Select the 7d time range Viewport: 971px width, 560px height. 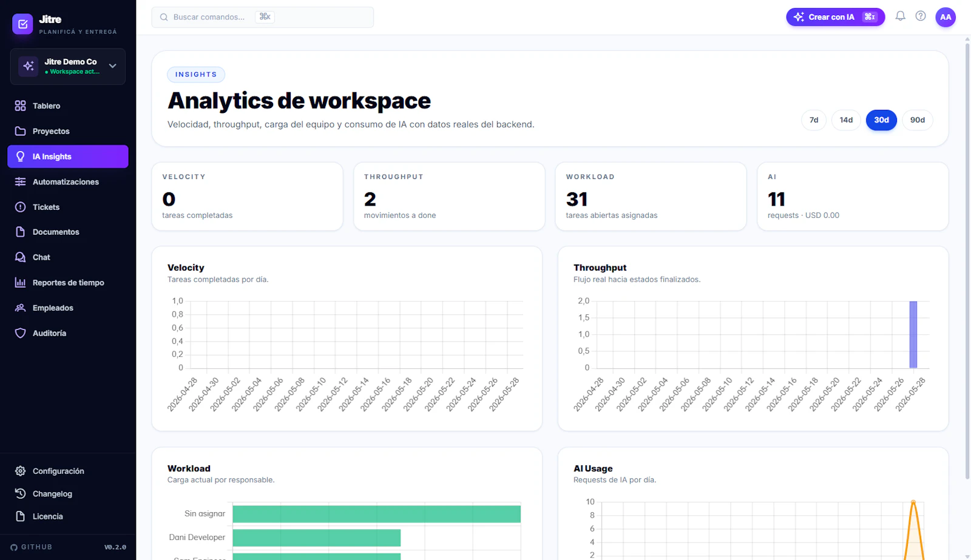point(814,120)
